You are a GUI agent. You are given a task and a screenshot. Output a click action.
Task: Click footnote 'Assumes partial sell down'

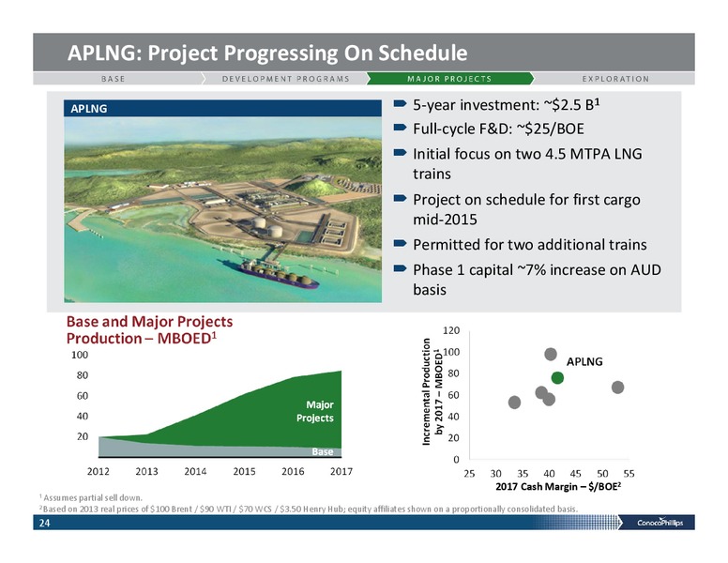pyautogui.click(x=91, y=497)
